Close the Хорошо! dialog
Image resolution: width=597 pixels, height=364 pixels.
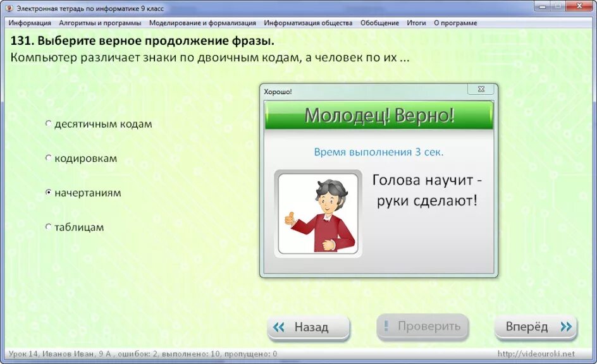(481, 89)
